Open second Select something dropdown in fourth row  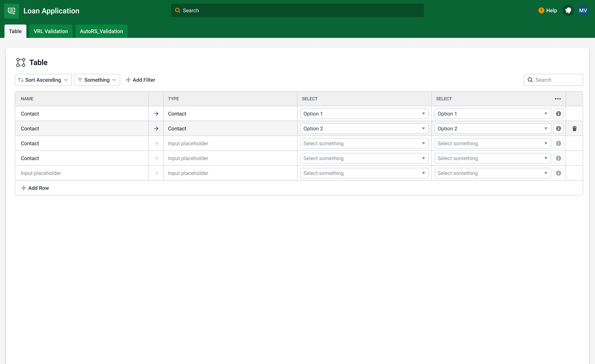click(x=493, y=158)
